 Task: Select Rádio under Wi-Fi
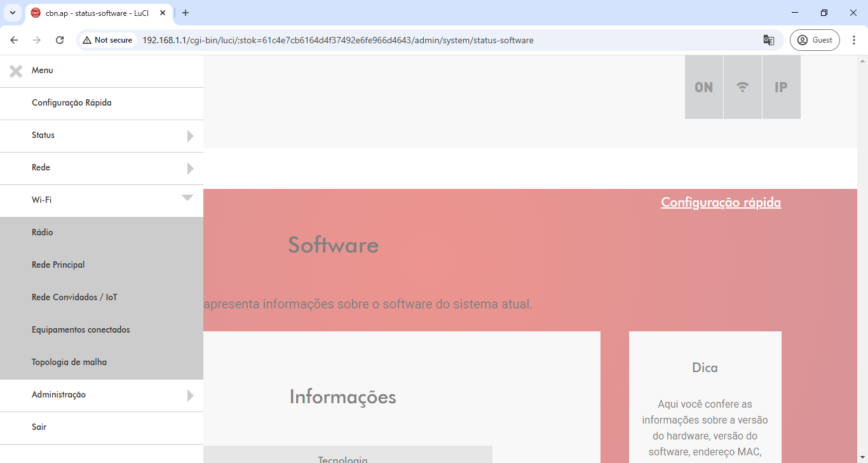43,233
